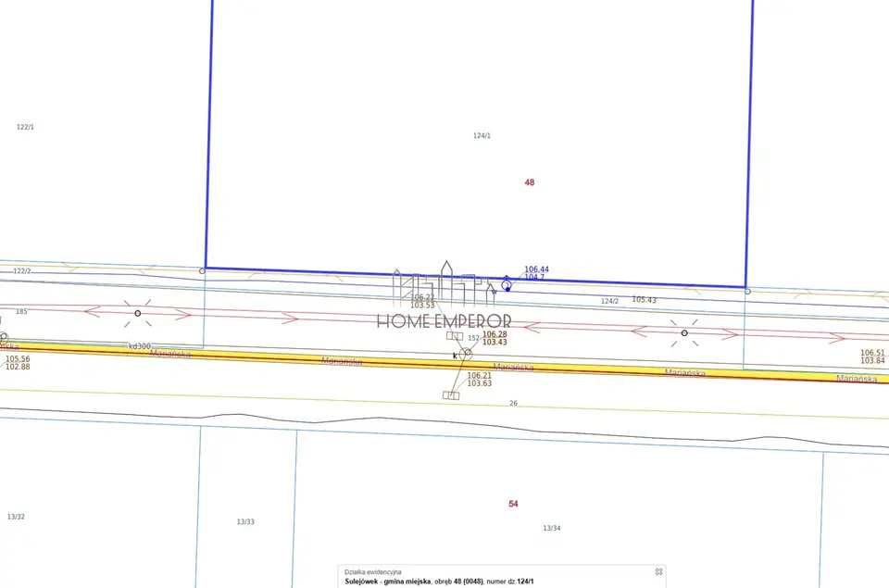Click the drain inlet rectangle below elevation 106.21
This screenshot has width=889, height=588.
(451, 395)
